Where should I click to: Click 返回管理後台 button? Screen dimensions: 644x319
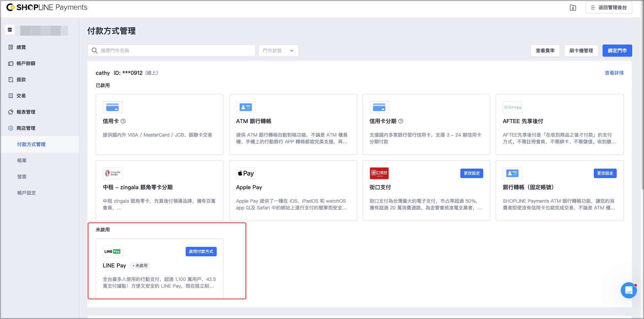(609, 7)
